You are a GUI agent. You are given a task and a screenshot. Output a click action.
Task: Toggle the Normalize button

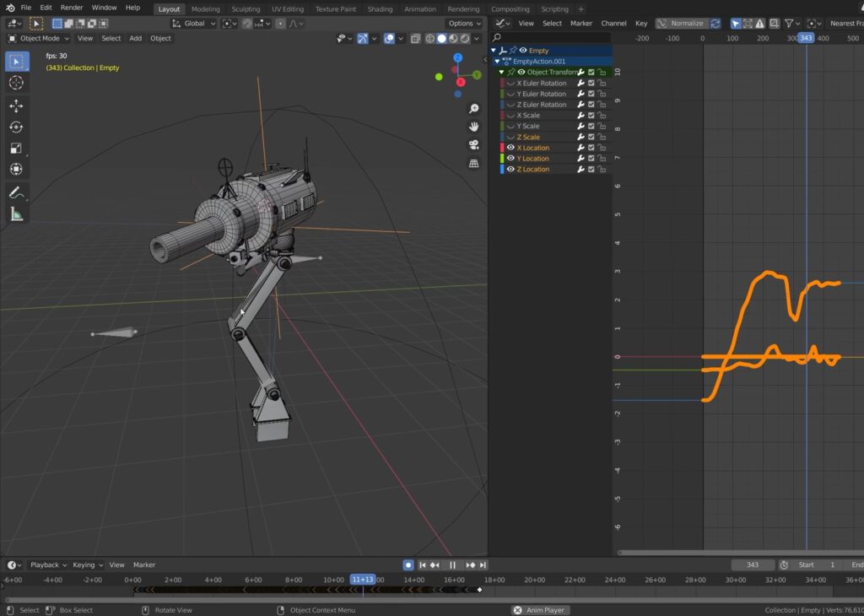[682, 23]
